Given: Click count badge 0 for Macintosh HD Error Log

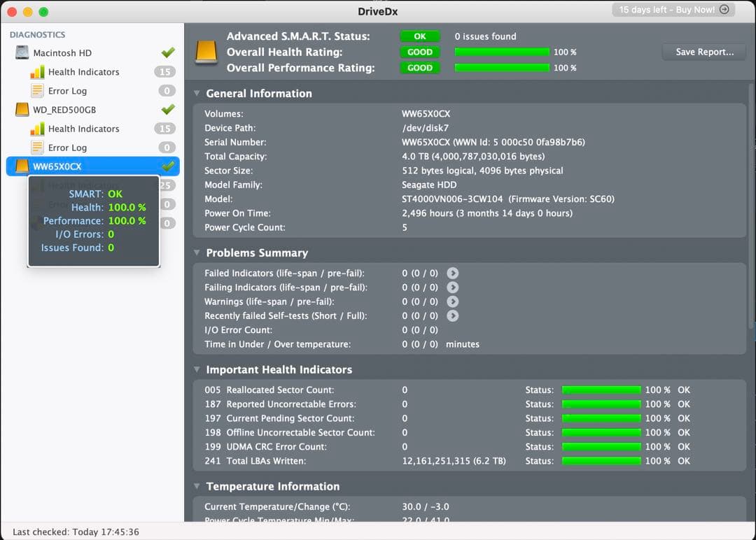Looking at the screenshot, I should (x=167, y=90).
